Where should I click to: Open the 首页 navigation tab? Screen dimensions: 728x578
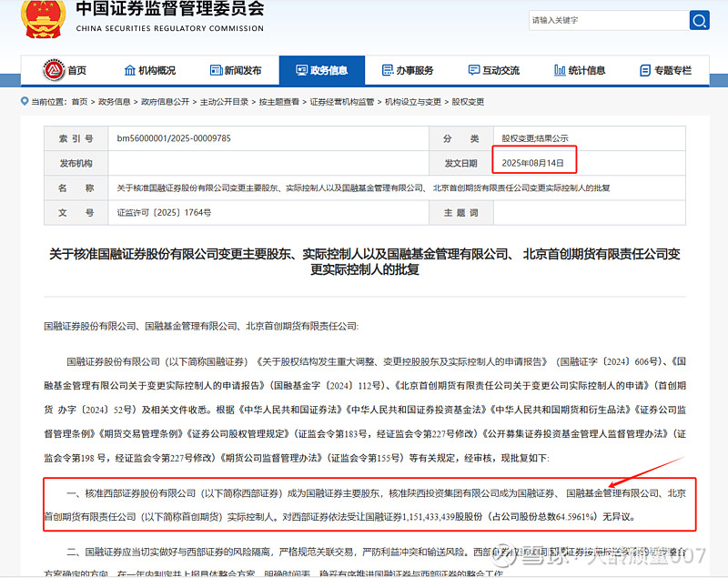[x=65, y=71]
